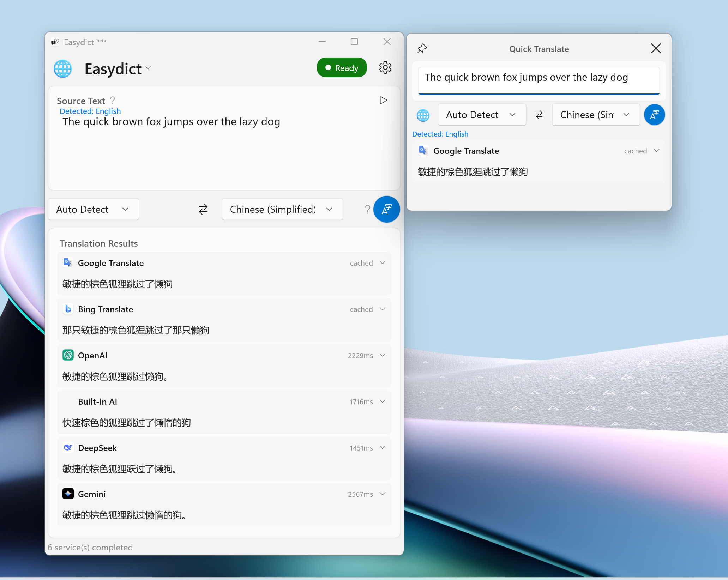728x580 pixels.
Task: Click the OpenAI service icon
Action: pos(68,355)
